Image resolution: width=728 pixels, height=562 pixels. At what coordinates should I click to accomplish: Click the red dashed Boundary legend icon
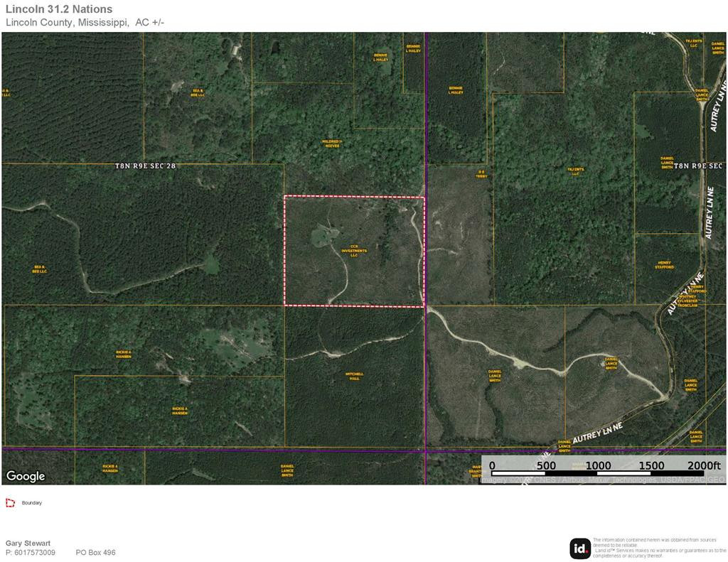[10, 502]
